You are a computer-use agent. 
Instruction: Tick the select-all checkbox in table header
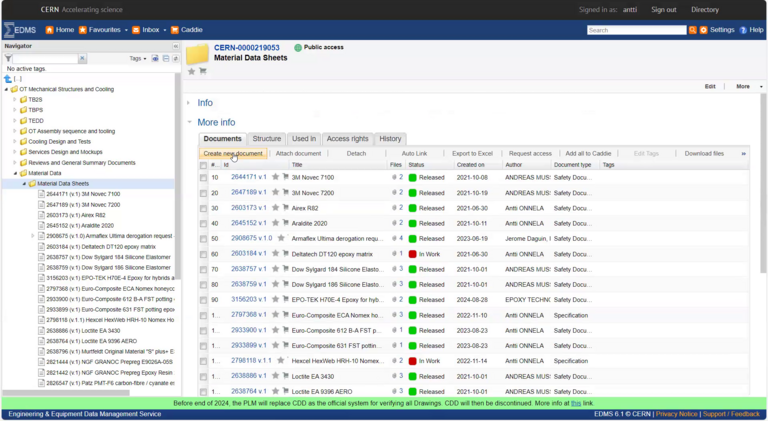click(x=203, y=165)
